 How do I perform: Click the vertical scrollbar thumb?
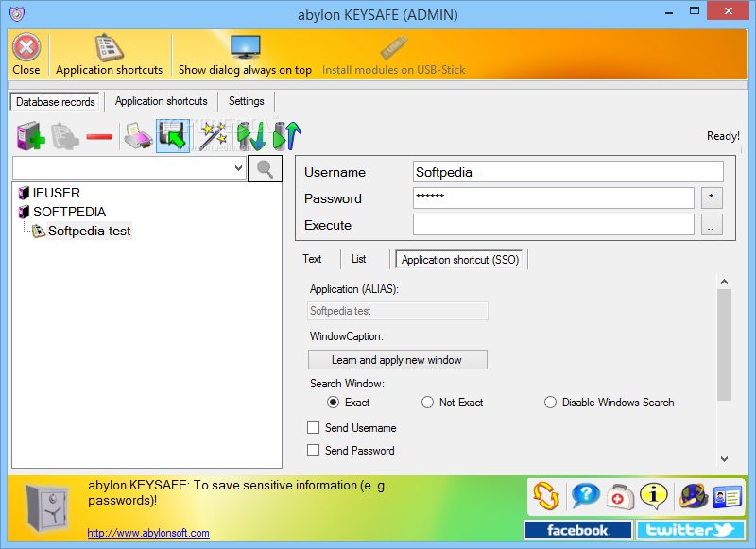pyautogui.click(x=724, y=345)
